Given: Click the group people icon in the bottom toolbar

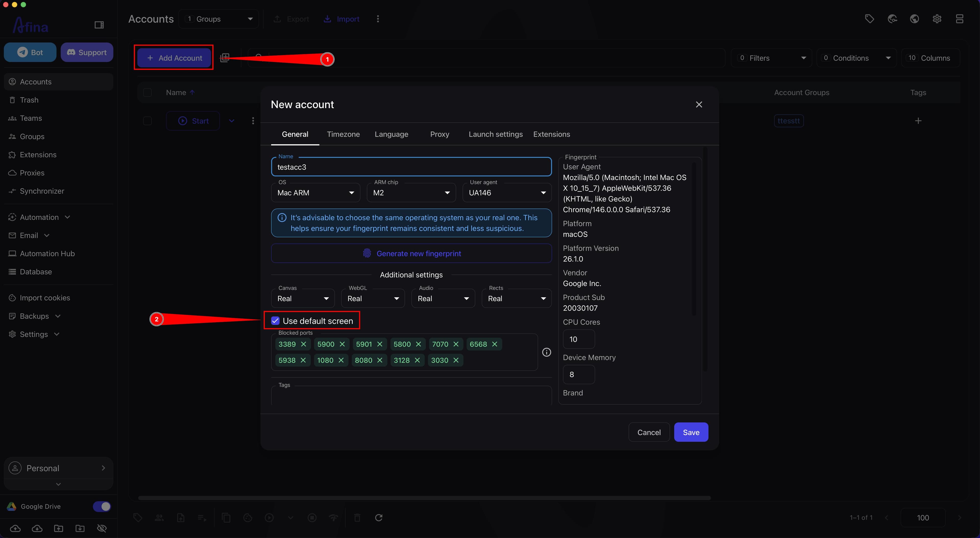Looking at the screenshot, I should pos(159,517).
